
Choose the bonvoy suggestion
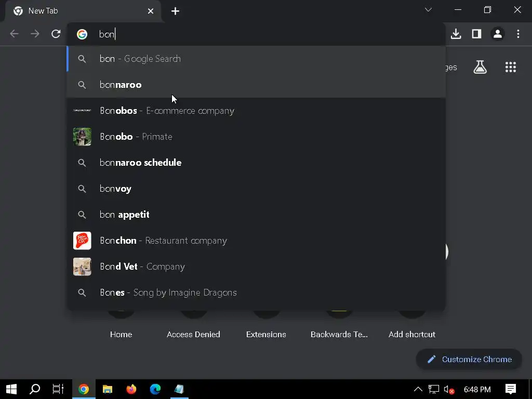pos(256,189)
